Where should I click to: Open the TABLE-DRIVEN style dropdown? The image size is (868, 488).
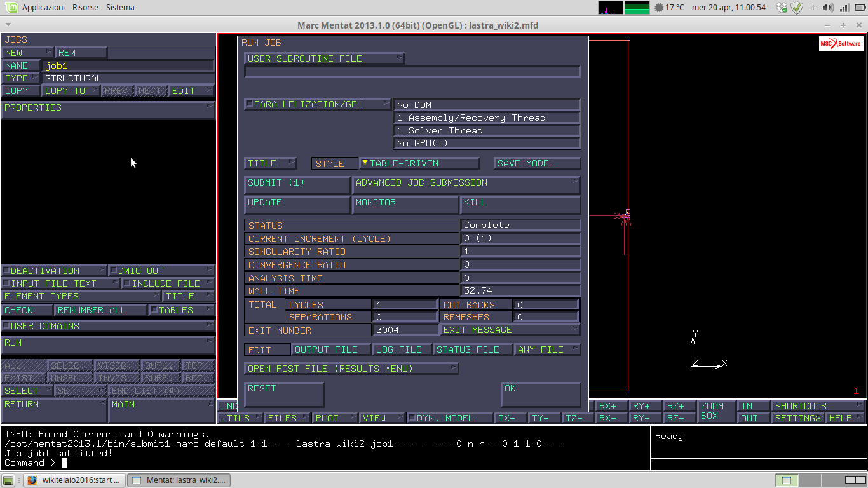[419, 163]
